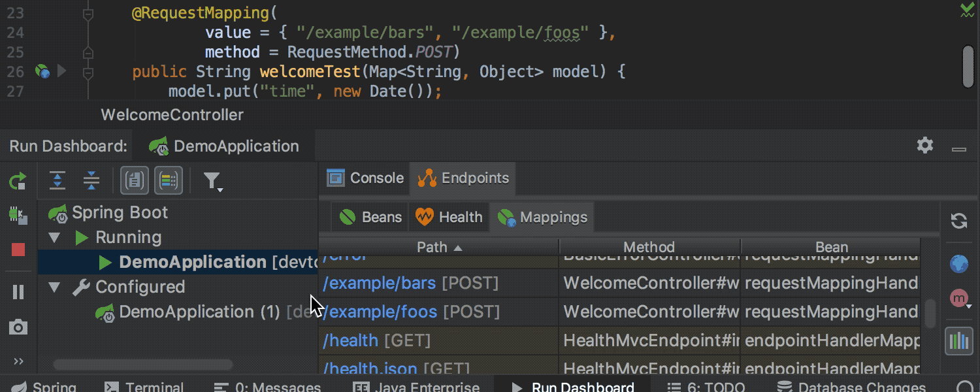980x392 pixels.
Task: Open the Mappings tab
Action: click(x=543, y=217)
